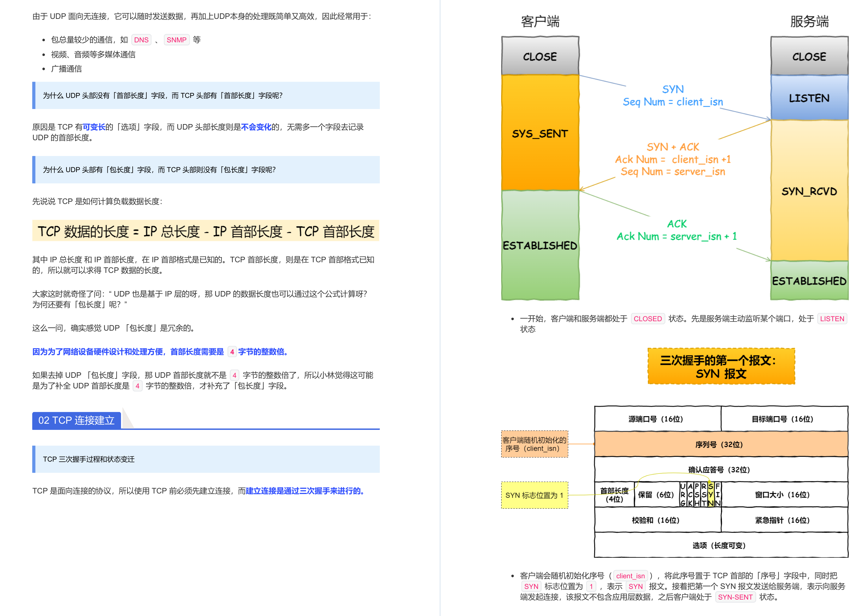This screenshot has width=858, height=616.
Task: Click the CLOSED state tag
Action: (648, 318)
